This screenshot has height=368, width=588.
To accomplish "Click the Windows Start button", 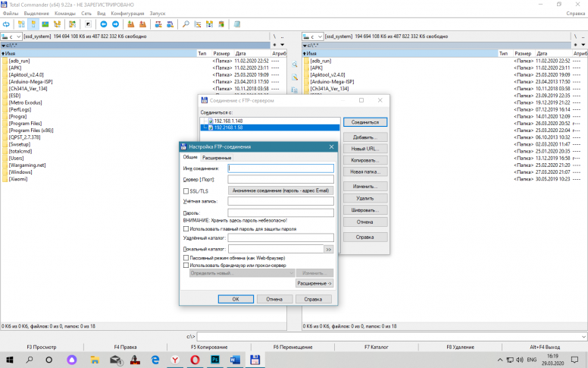I will (x=10, y=360).
